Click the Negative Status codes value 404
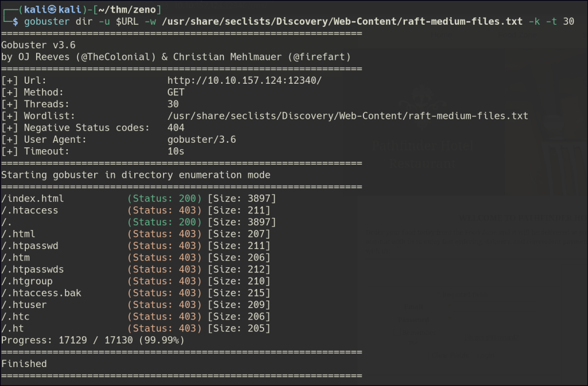This screenshot has width=588, height=386. [x=176, y=127]
